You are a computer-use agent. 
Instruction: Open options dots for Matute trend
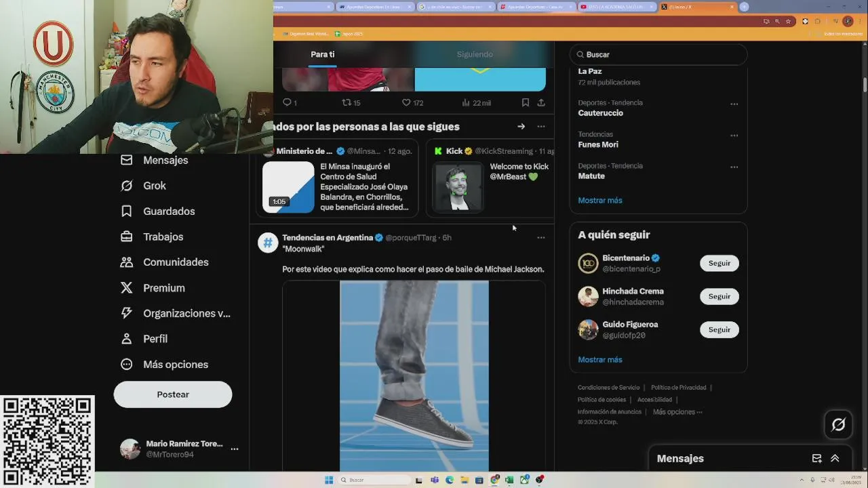tap(734, 167)
